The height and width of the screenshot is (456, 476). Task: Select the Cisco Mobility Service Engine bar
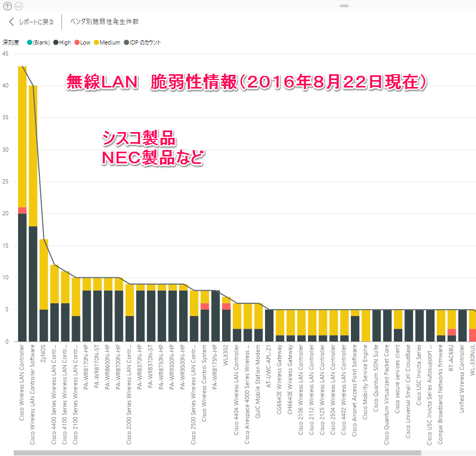[366, 326]
